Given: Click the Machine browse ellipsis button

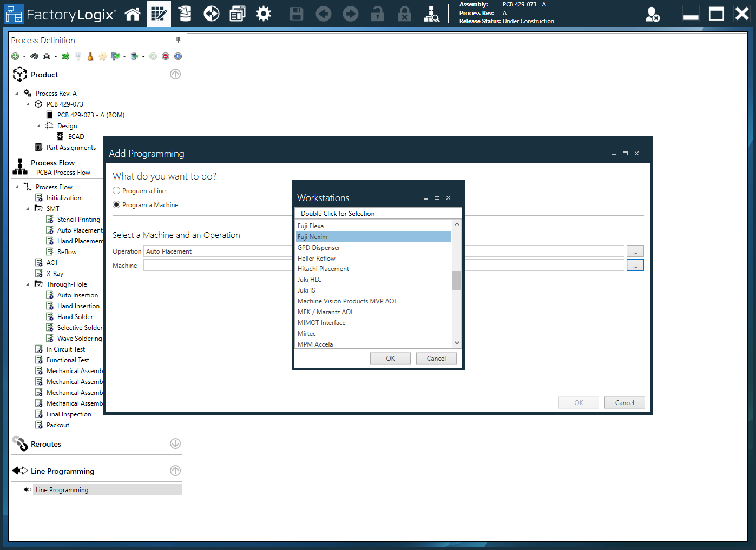Looking at the screenshot, I should pos(635,266).
